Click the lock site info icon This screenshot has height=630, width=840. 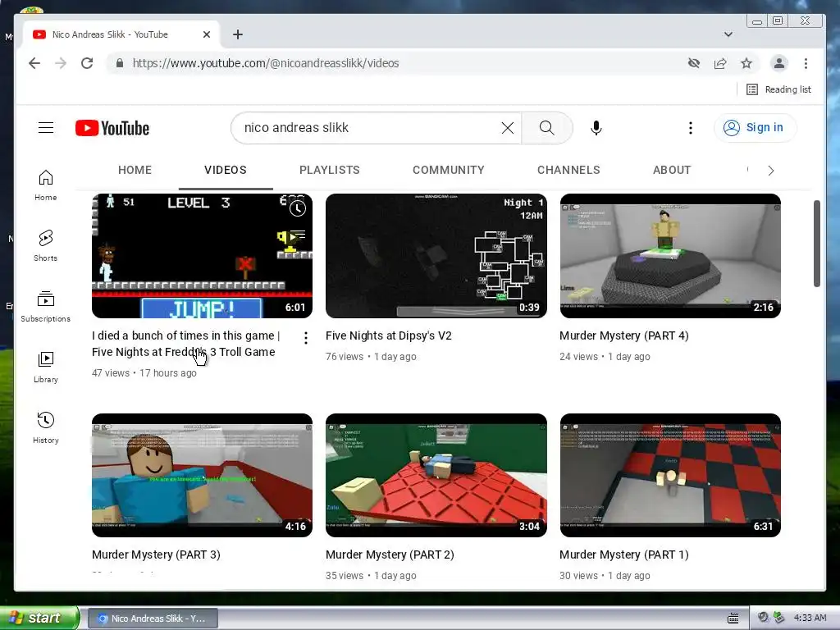pyautogui.click(x=120, y=63)
